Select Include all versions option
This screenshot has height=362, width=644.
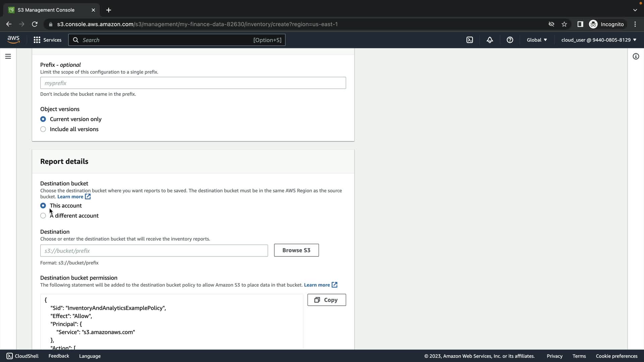43,129
